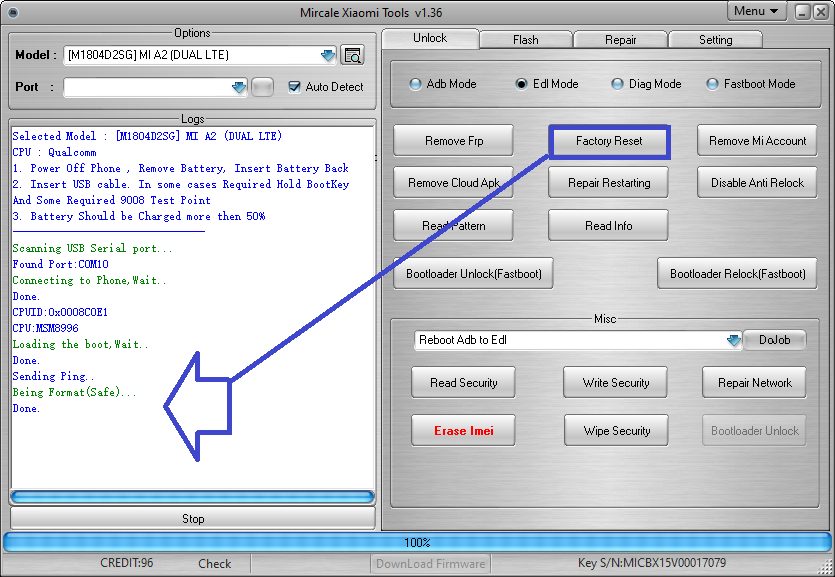
Task: Click Bootloader Unlock(Fastboot) button
Action: (x=473, y=274)
